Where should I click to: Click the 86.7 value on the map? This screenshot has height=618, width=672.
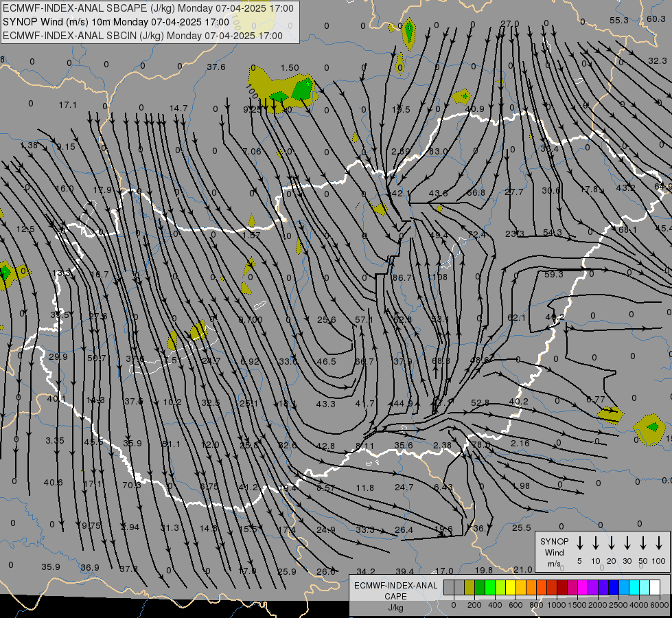(402, 278)
